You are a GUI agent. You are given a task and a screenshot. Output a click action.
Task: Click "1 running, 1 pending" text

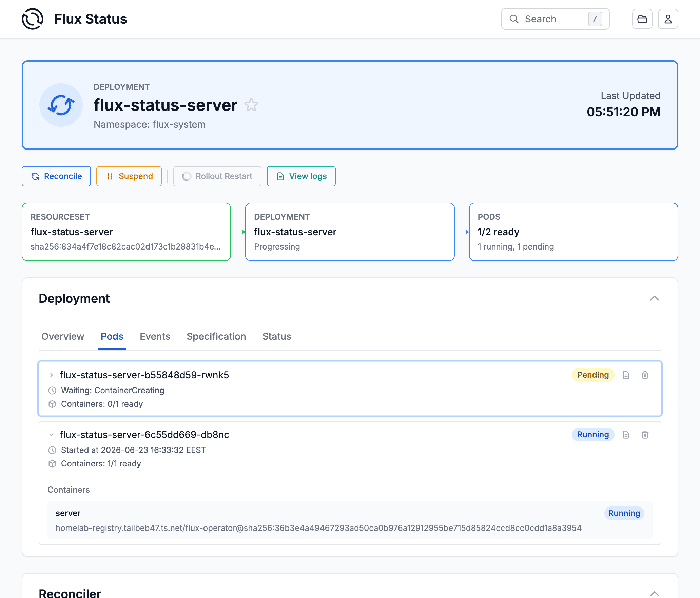(516, 246)
